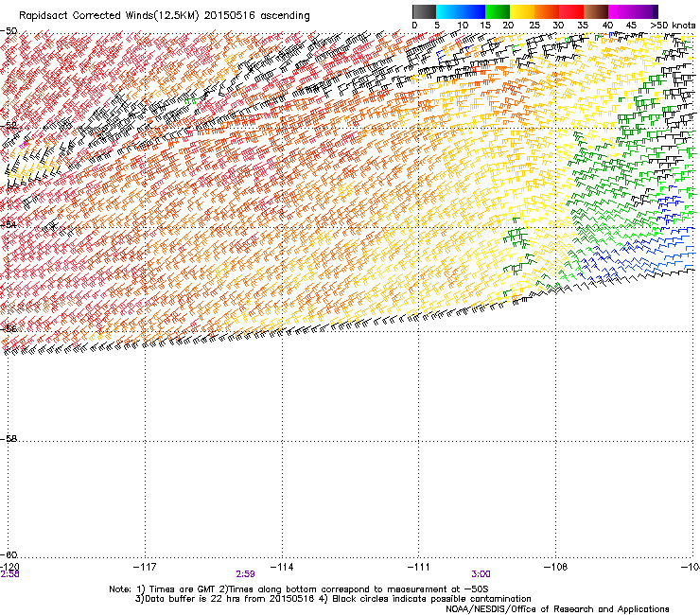Click the -60 latitude axis label
Viewport: 700px width, 615px height.
point(9,554)
